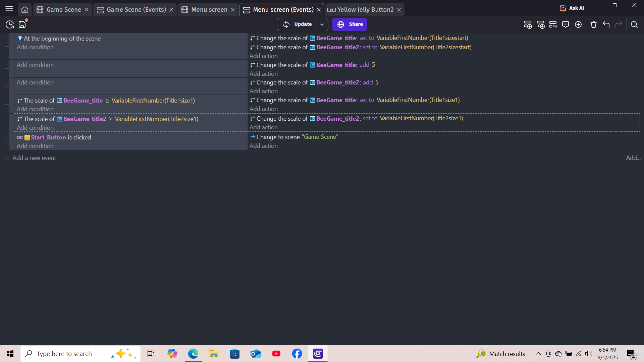The image size is (644, 362).
Task: Save the project with the save icon
Action: (x=22, y=24)
